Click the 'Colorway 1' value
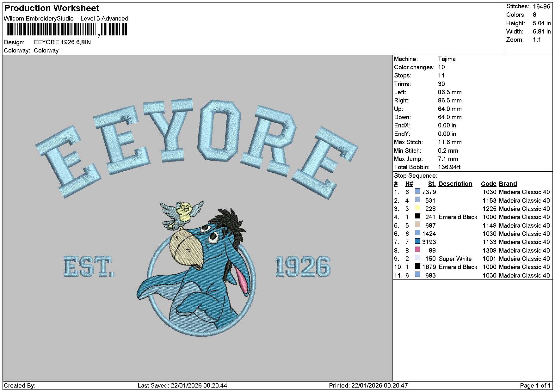The width and height of the screenshot is (555, 392). [x=48, y=50]
